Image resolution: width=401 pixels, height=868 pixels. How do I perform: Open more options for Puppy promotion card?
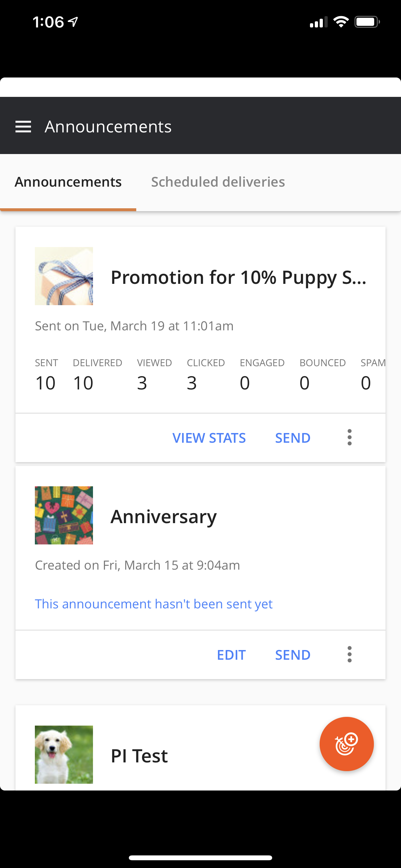pyautogui.click(x=349, y=437)
